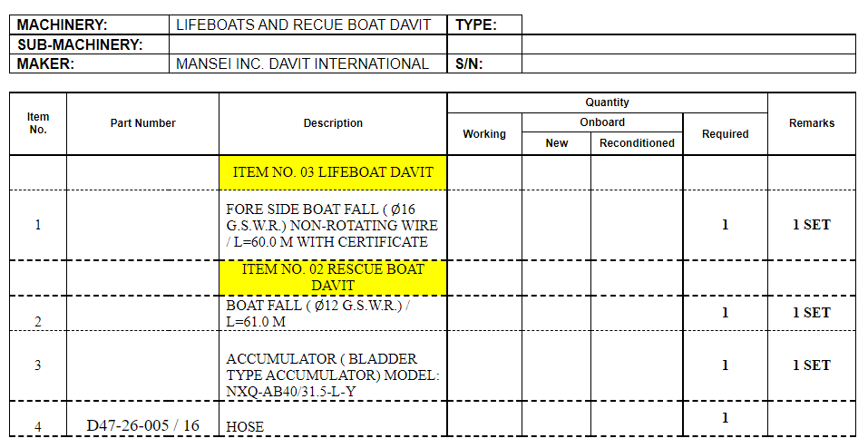868x448 pixels.
Task: Click part number 'D47-26-005 / 16'
Action: click(x=142, y=425)
